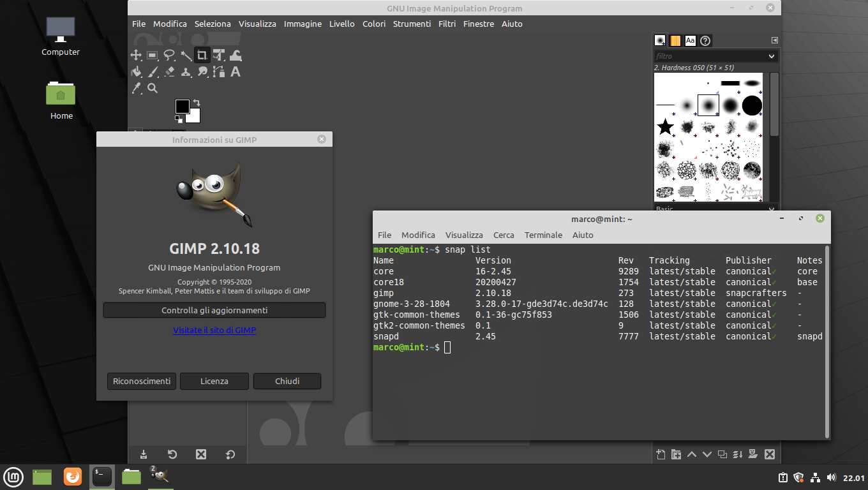
Task: Select the Bucket Fill tool
Action: pos(136,71)
